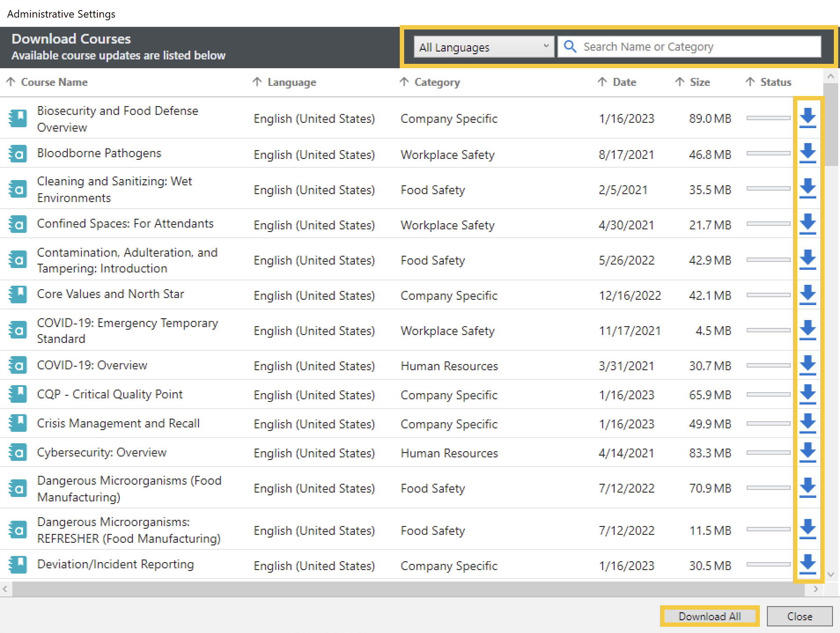This screenshot has height=633, width=840.
Task: Download Crisis Management and Recall course
Action: 807,423
